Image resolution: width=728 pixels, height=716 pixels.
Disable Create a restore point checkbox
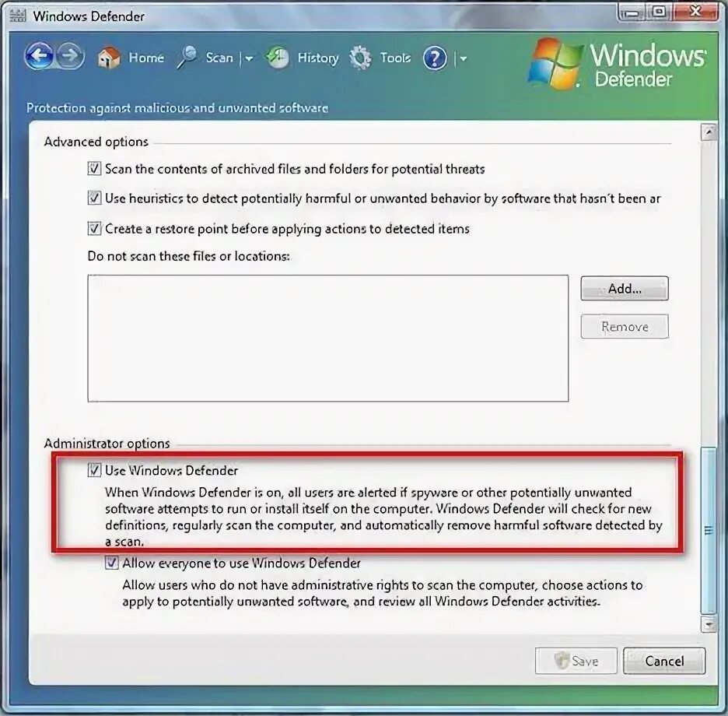tap(94, 228)
